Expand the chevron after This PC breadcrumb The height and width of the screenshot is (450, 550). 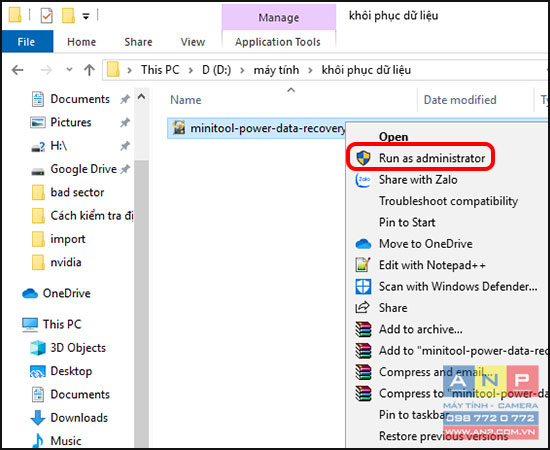pos(191,70)
